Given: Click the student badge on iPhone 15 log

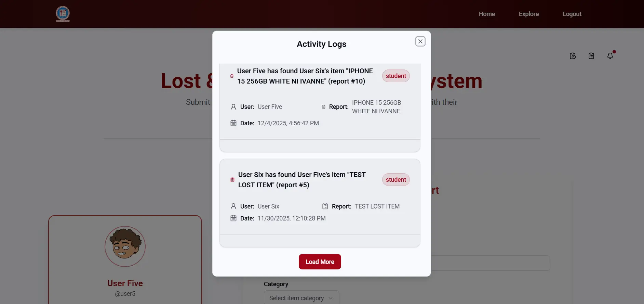Looking at the screenshot, I should pos(396,76).
